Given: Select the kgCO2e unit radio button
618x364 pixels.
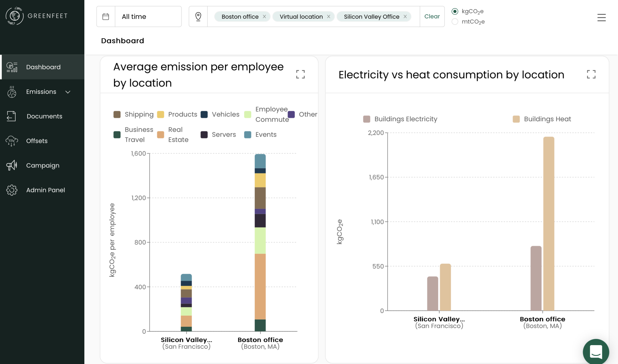Looking at the screenshot, I should tap(455, 11).
